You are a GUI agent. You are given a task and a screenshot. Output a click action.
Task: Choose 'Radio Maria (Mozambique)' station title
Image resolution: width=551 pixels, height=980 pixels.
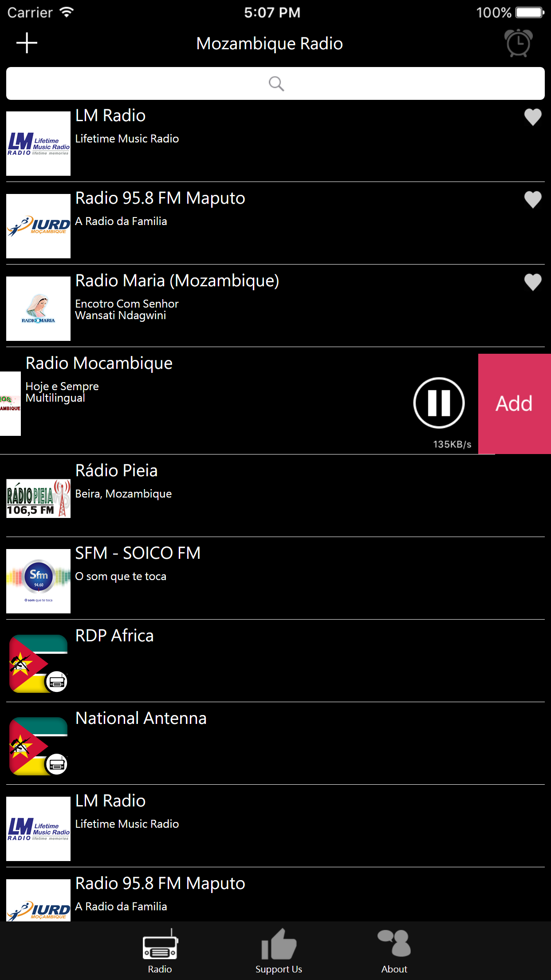[x=177, y=281]
